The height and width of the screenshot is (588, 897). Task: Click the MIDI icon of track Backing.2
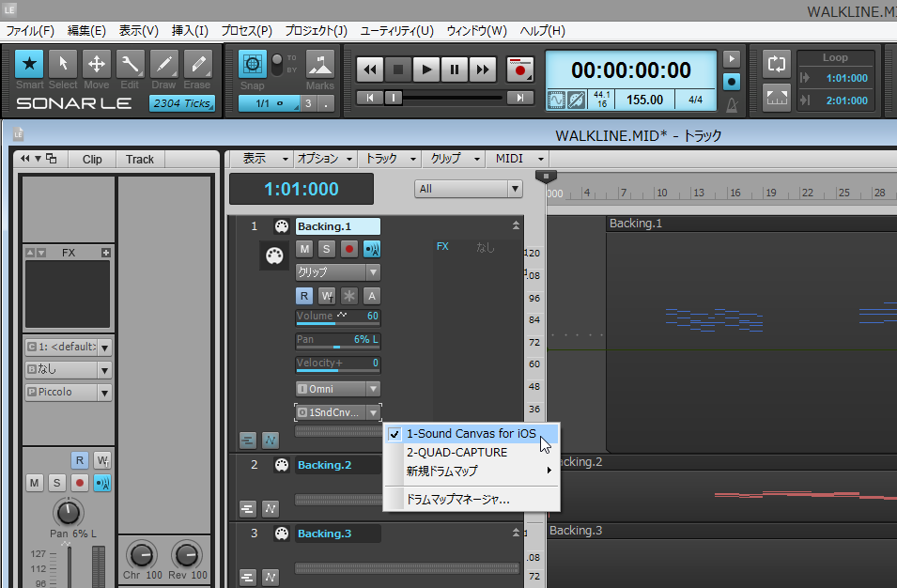pos(282,465)
